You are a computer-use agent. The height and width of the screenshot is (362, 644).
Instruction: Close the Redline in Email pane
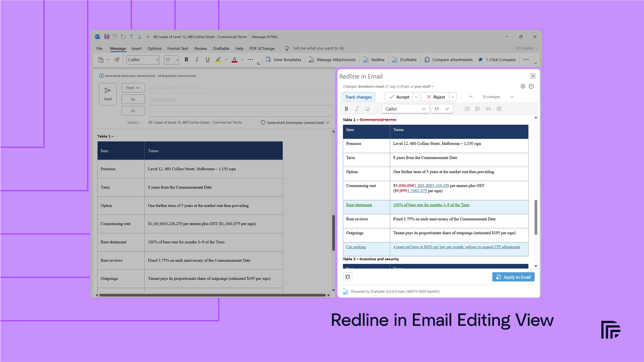tap(533, 76)
